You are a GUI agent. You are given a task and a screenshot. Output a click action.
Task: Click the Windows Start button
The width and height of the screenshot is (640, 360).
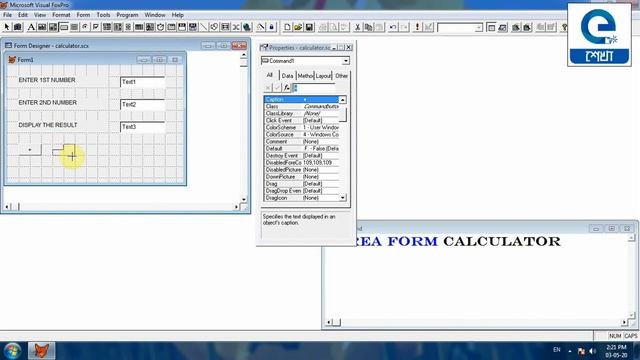pos(12,351)
